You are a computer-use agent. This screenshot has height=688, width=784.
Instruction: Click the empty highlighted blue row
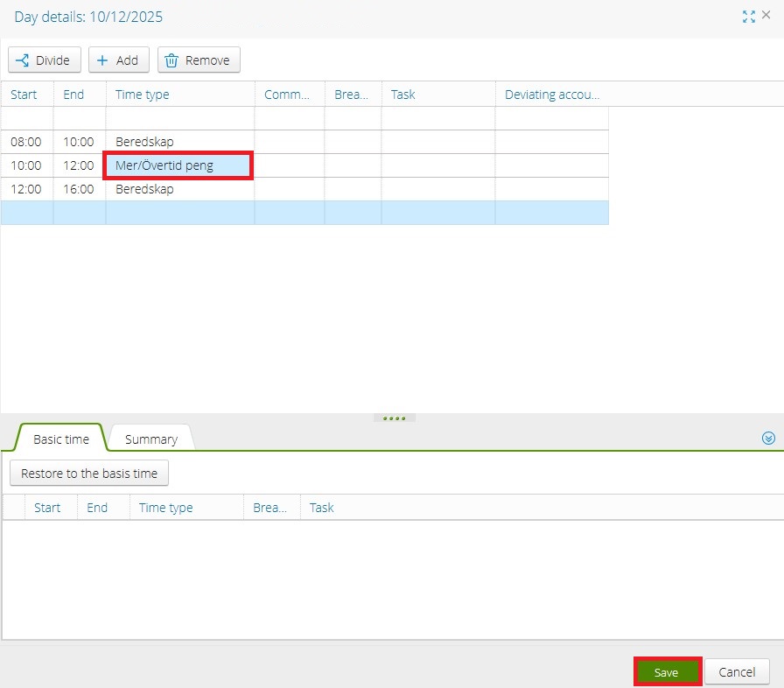(304, 213)
